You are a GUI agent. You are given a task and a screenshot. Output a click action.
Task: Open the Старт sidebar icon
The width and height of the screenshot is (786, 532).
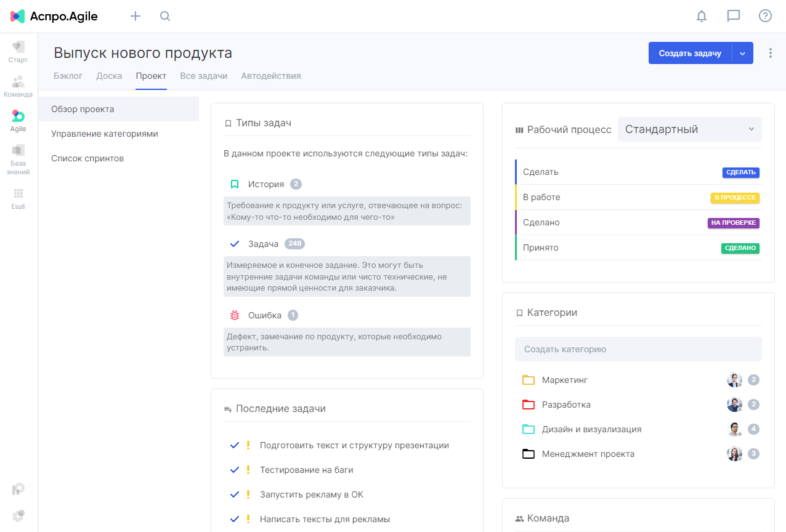tap(18, 52)
